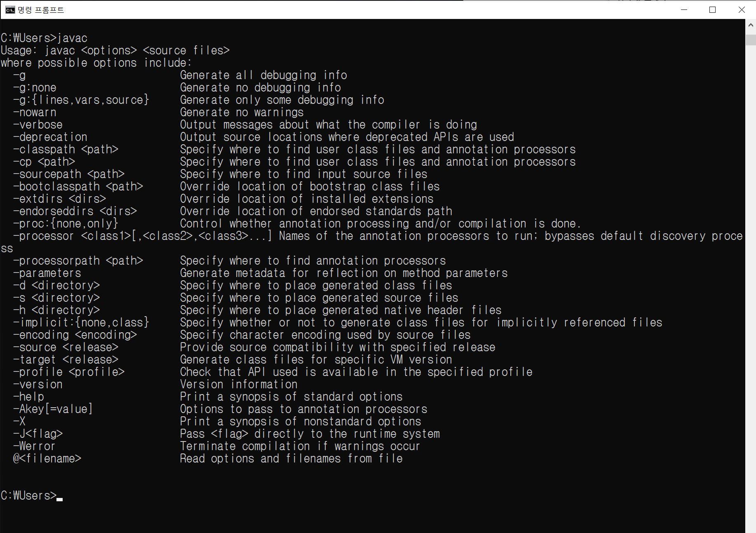Maximize the Command Prompt window
Screen dimensions: 756x533
[x=712, y=10]
